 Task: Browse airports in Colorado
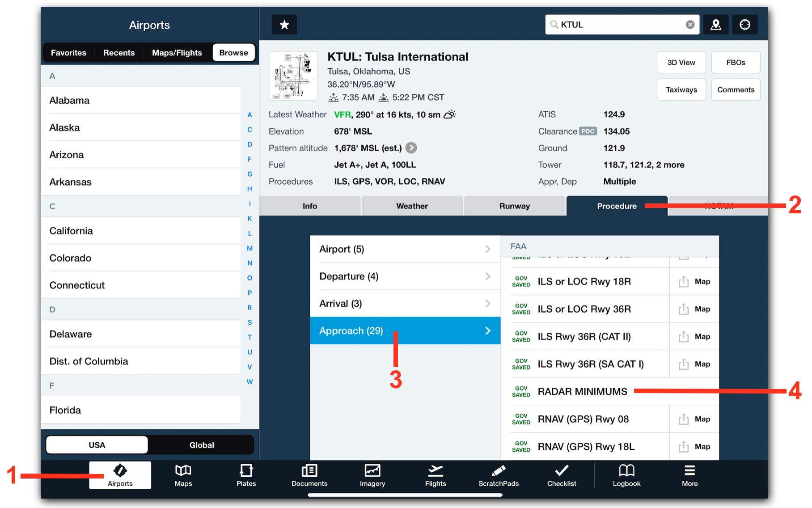point(141,258)
